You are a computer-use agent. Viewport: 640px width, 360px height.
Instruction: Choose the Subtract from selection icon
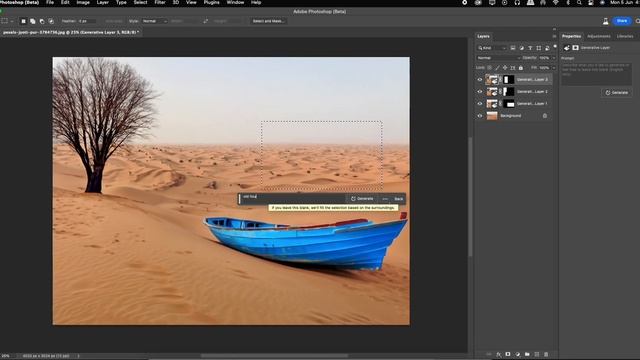pos(42,21)
